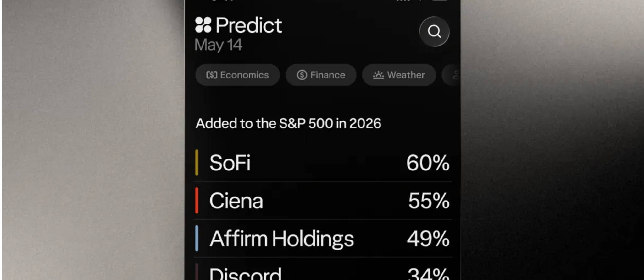644x280 pixels.
Task: Tap the blue color bar beside Affirm Holdings
Action: pyautogui.click(x=197, y=238)
